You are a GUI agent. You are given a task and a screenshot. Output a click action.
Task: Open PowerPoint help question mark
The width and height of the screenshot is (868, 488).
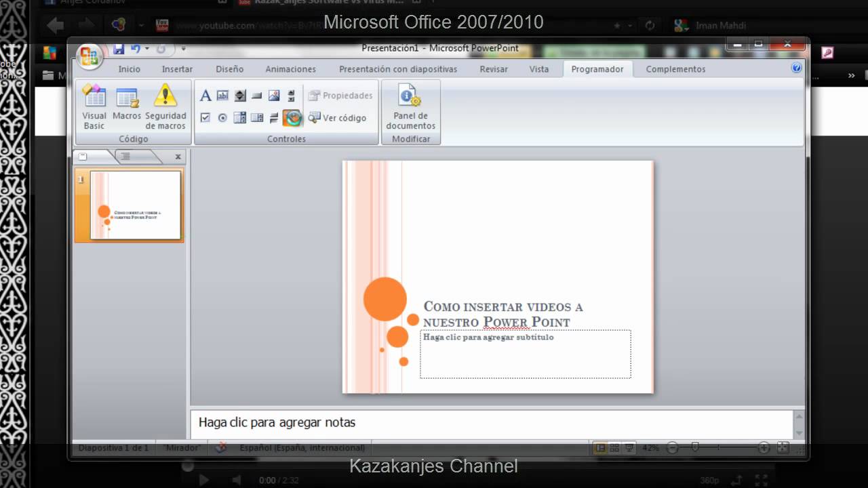click(x=797, y=68)
